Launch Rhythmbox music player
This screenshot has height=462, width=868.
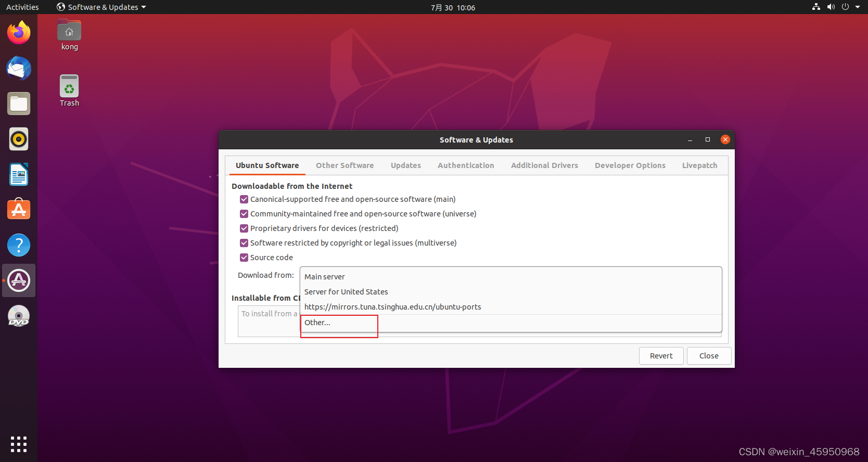coord(19,139)
